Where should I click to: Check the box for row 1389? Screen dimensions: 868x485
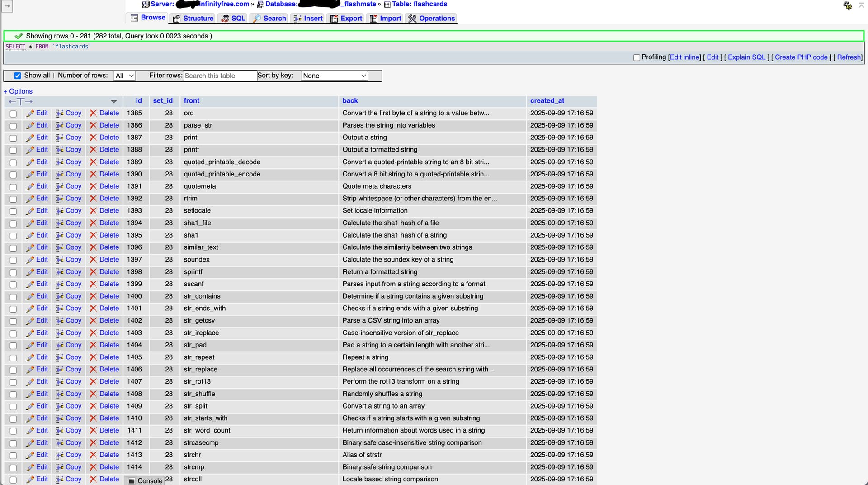tap(13, 162)
